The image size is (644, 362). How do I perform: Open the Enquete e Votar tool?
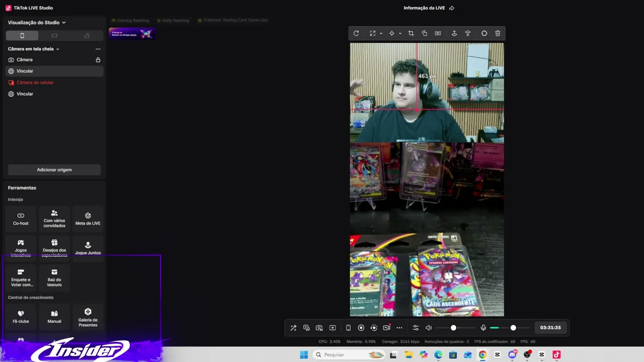click(21, 278)
